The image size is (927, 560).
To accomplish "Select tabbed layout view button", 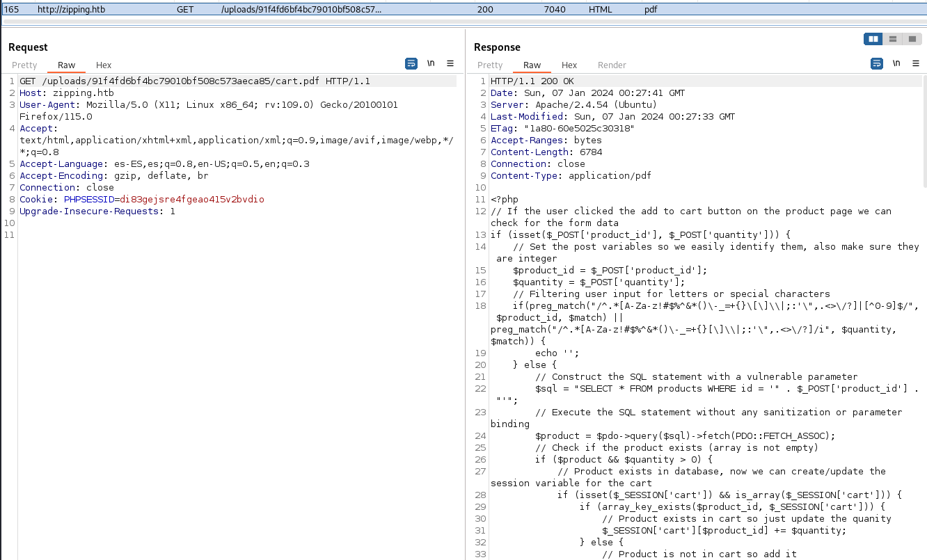I will 911,39.
